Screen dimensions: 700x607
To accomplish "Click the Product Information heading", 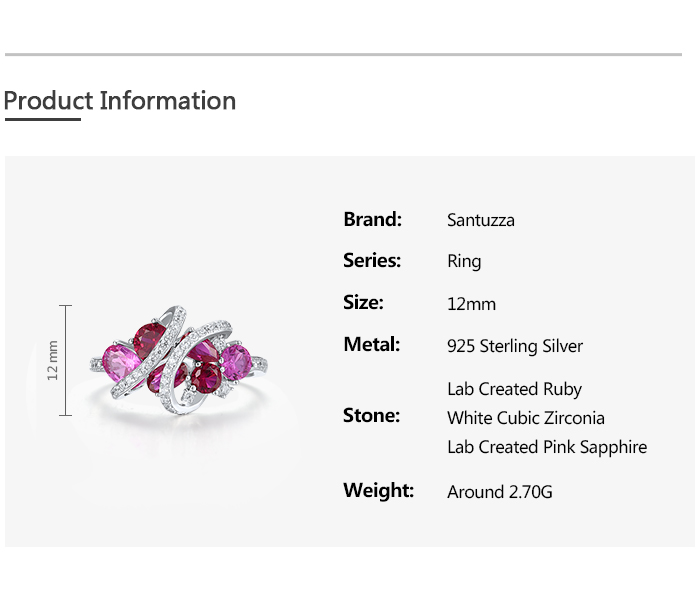I will click(120, 101).
